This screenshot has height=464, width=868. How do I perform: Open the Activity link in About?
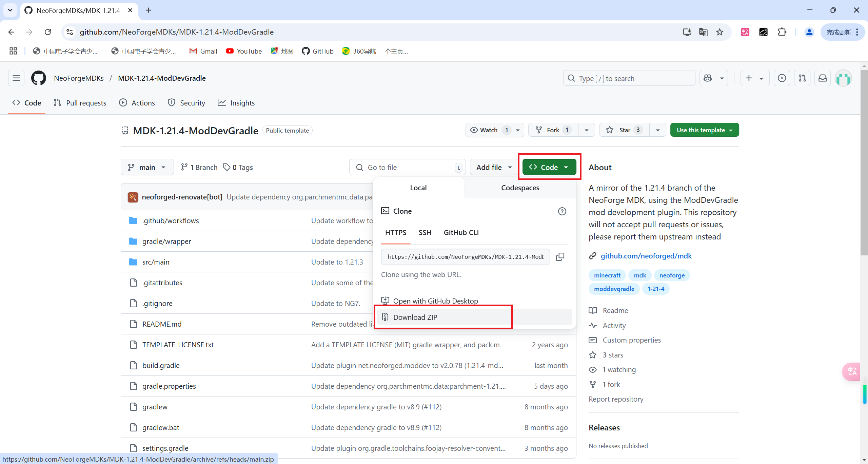[614, 326]
